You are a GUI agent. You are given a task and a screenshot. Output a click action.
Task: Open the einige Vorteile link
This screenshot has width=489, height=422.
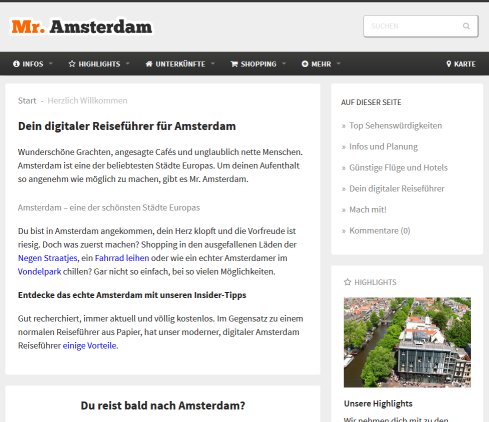point(90,346)
